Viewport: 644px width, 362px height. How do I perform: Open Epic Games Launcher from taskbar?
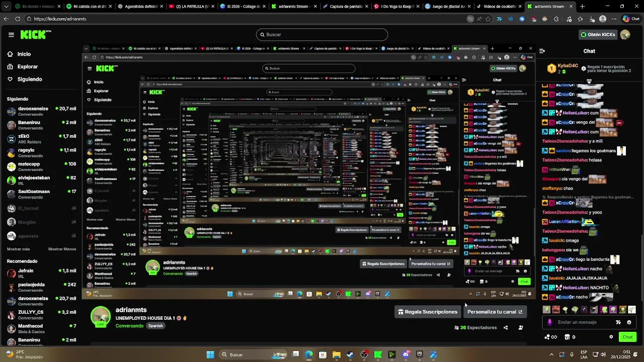(419, 354)
